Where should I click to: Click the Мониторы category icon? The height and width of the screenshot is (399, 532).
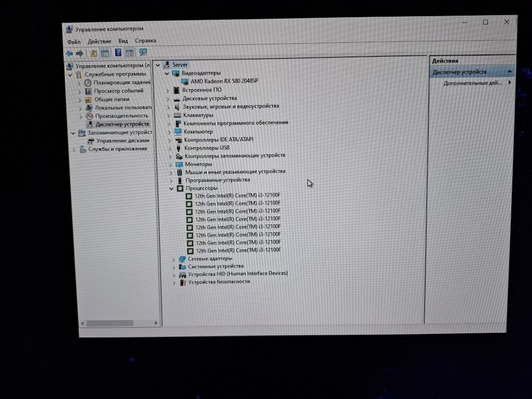(x=179, y=165)
